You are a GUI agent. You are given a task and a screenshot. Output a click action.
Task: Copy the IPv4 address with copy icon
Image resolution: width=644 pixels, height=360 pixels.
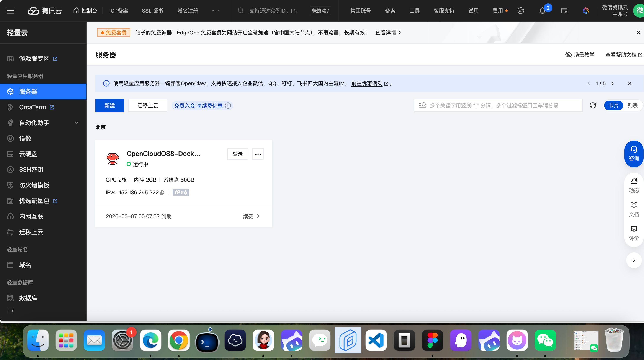tap(162, 193)
